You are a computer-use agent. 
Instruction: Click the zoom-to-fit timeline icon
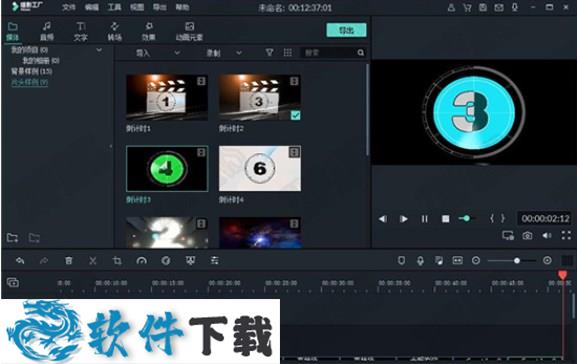[457, 261]
